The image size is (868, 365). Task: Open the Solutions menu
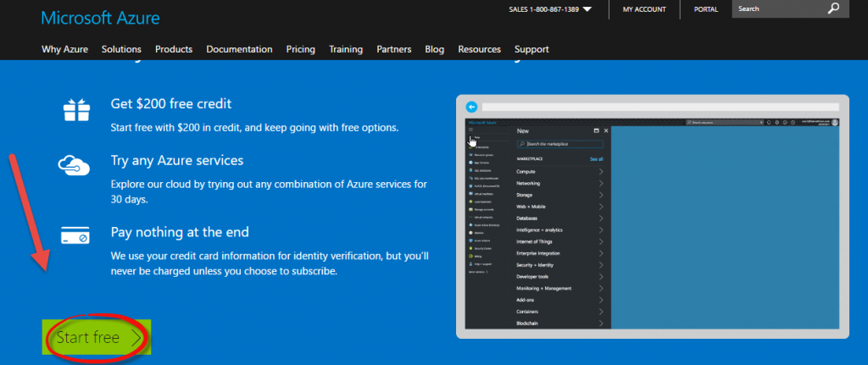tap(121, 49)
